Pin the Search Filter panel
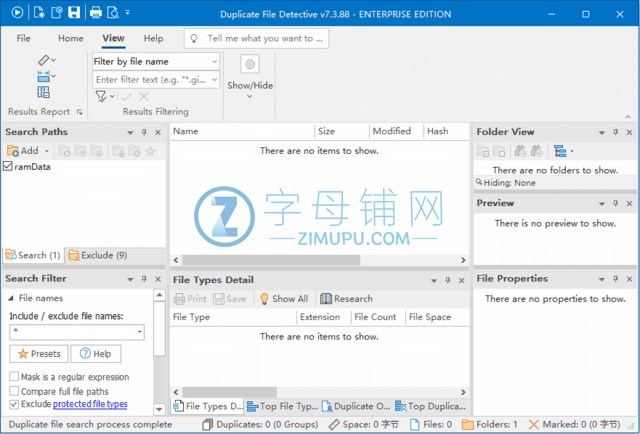Image resolution: width=640 pixels, height=434 pixels. (144, 278)
